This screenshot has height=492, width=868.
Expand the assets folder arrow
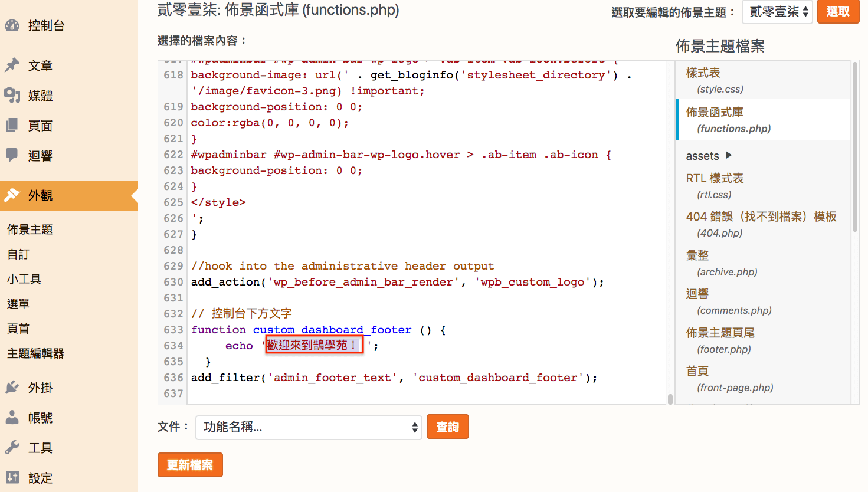pyautogui.click(x=729, y=155)
